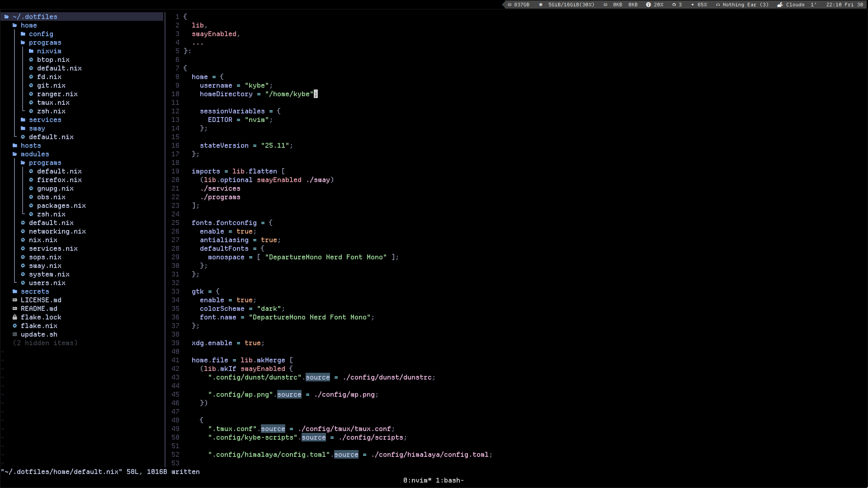Click the Clouds weather icon
The height and width of the screenshot is (488, 868).
click(x=780, y=5)
